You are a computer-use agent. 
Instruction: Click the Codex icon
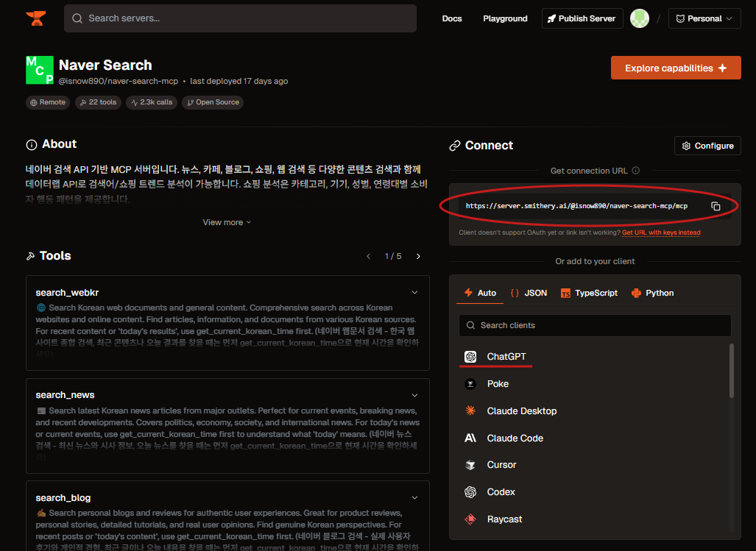tap(470, 491)
